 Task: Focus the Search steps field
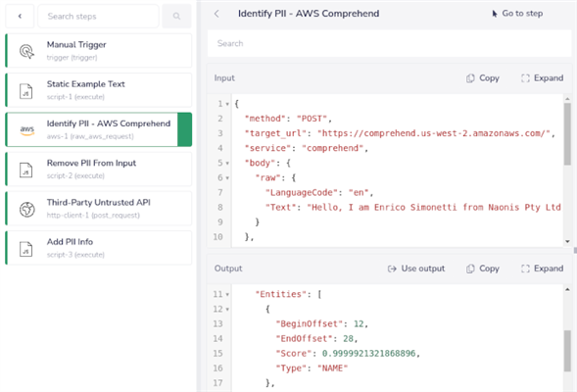(98, 17)
